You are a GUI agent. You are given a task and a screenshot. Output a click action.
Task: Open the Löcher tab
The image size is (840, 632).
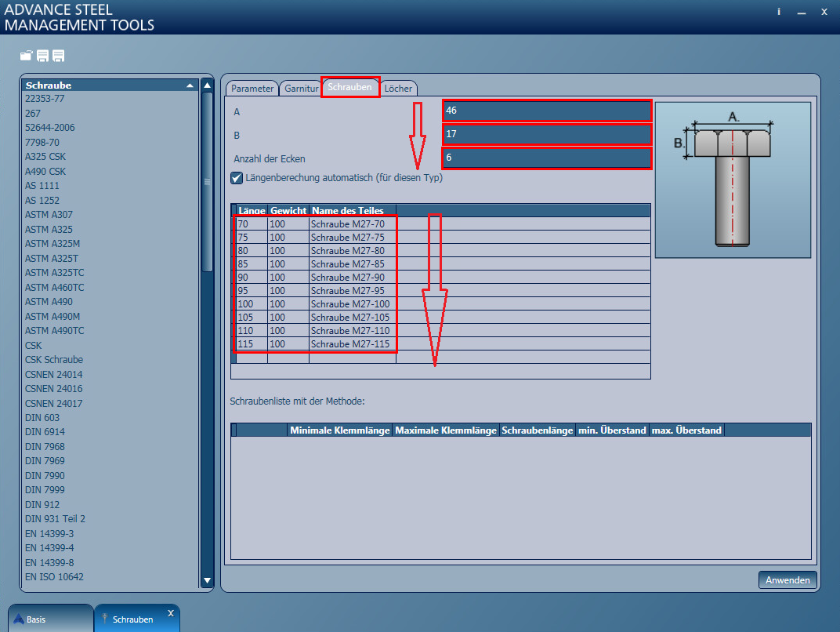(398, 89)
